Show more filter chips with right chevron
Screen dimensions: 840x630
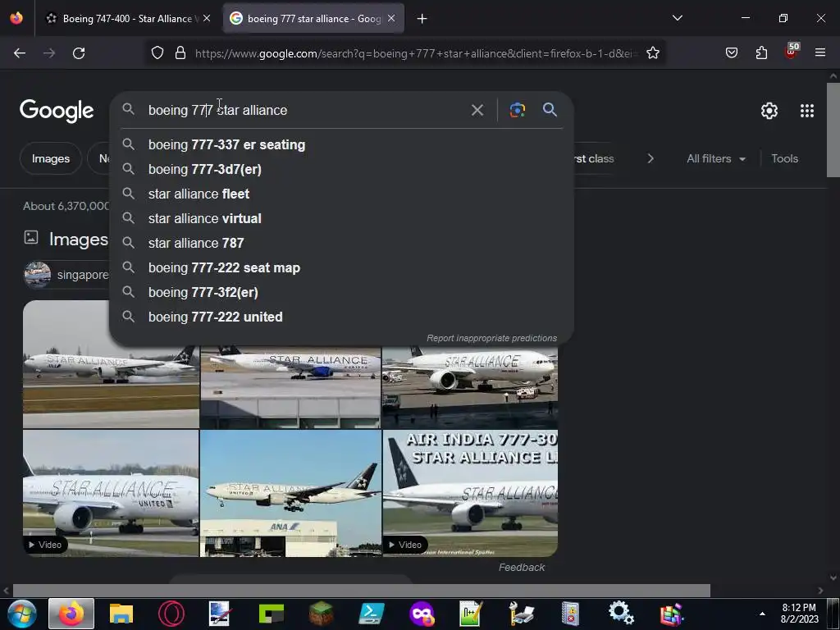pyautogui.click(x=651, y=158)
